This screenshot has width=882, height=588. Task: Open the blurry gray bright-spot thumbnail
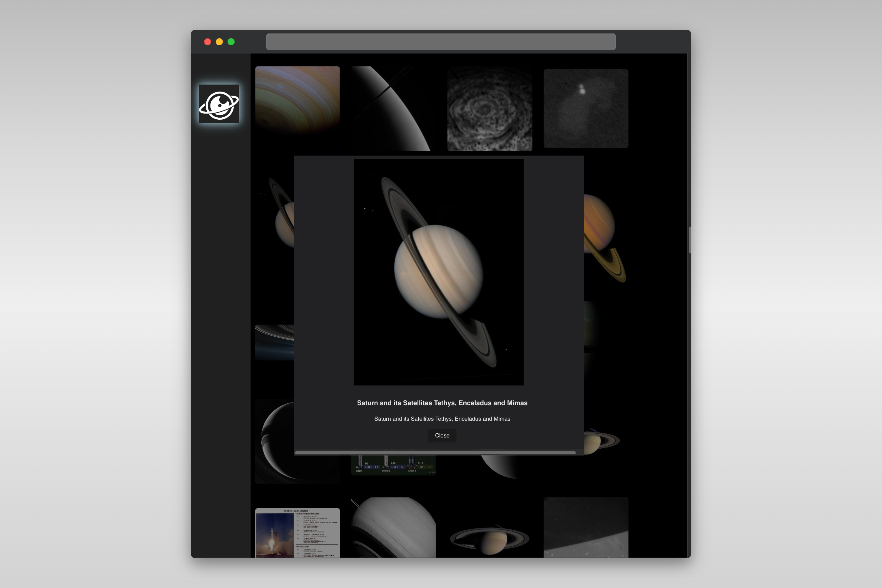tap(586, 109)
